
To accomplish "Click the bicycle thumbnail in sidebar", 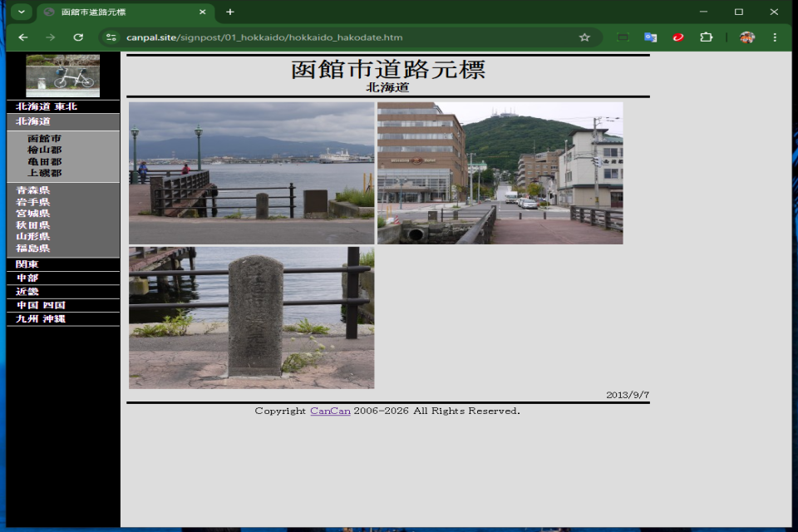I will 62,76.
